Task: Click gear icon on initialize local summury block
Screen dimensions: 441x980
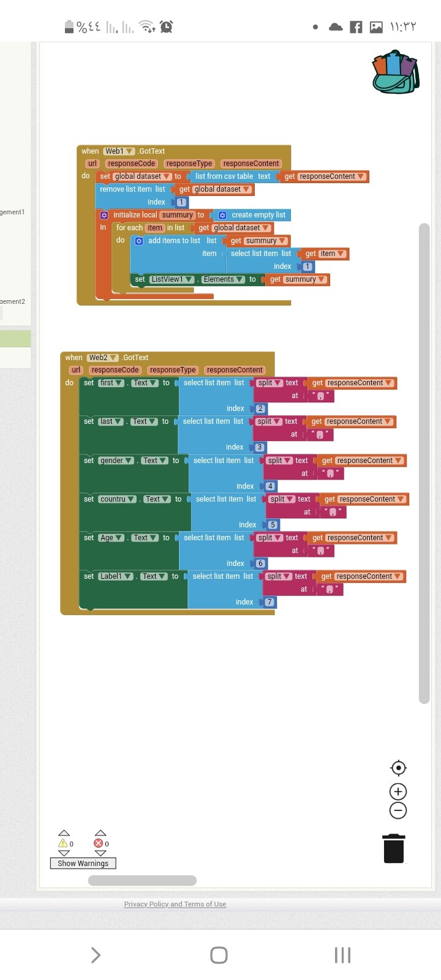Action: tap(104, 215)
